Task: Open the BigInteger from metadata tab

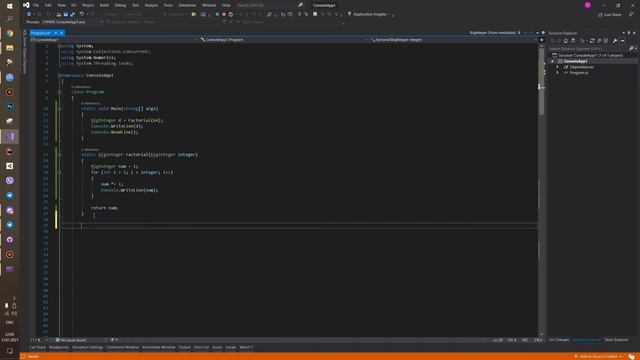Action: 492,33
